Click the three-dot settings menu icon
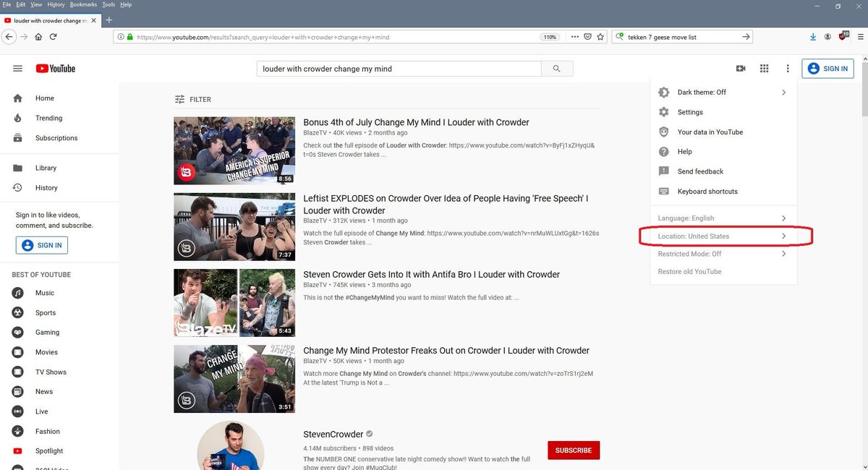Viewport: 868px width, 470px height. (x=788, y=69)
